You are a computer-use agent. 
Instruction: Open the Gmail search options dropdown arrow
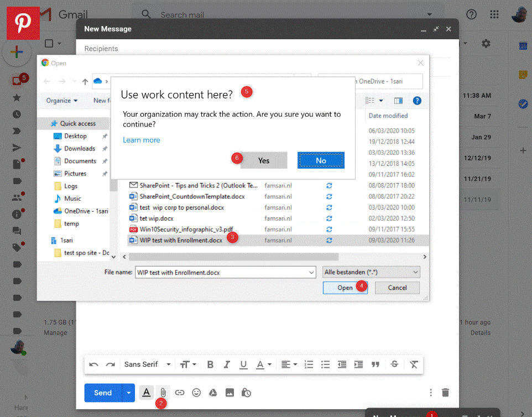click(x=430, y=14)
